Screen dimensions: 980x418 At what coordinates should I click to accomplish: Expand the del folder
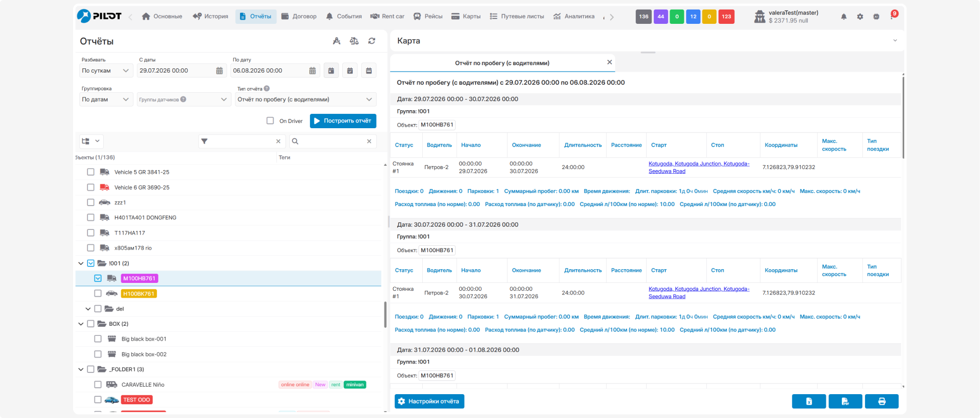[88, 309]
